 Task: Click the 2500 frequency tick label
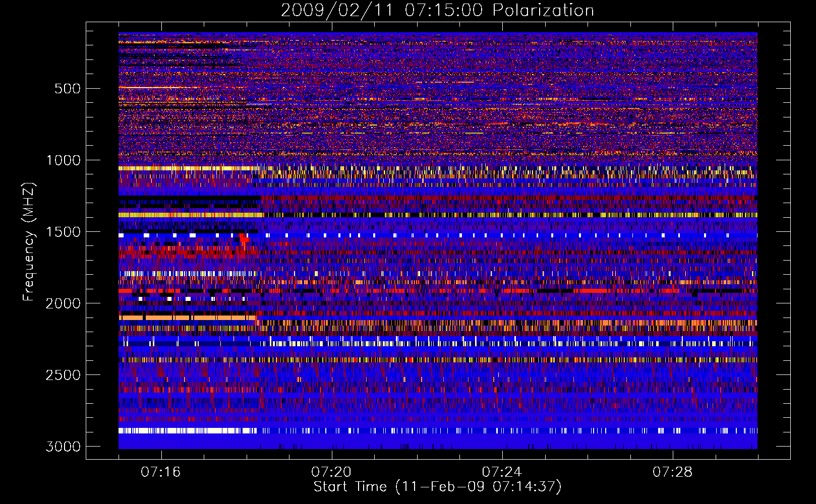pyautogui.click(x=63, y=375)
